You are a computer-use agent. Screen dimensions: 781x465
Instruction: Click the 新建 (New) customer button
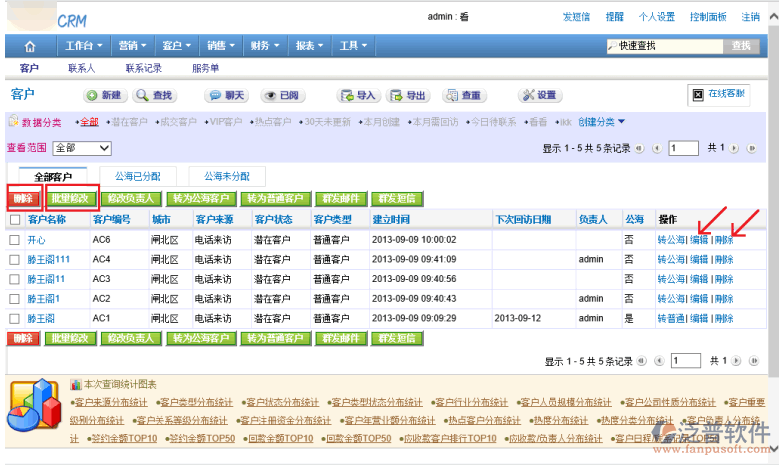[104, 95]
